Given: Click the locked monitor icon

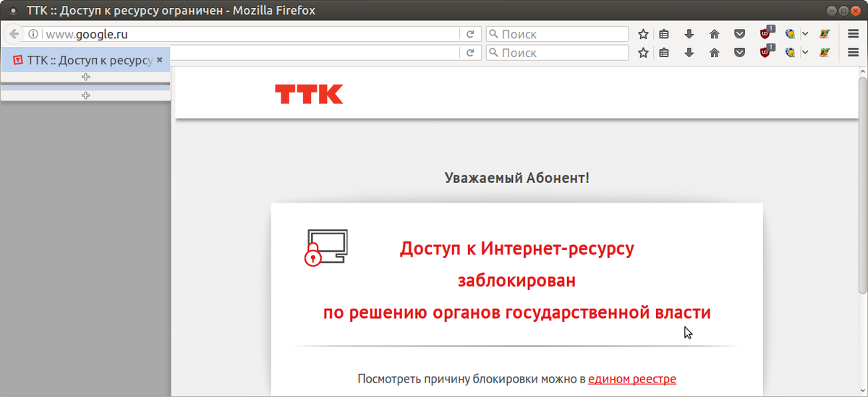Looking at the screenshot, I should click(x=325, y=248).
